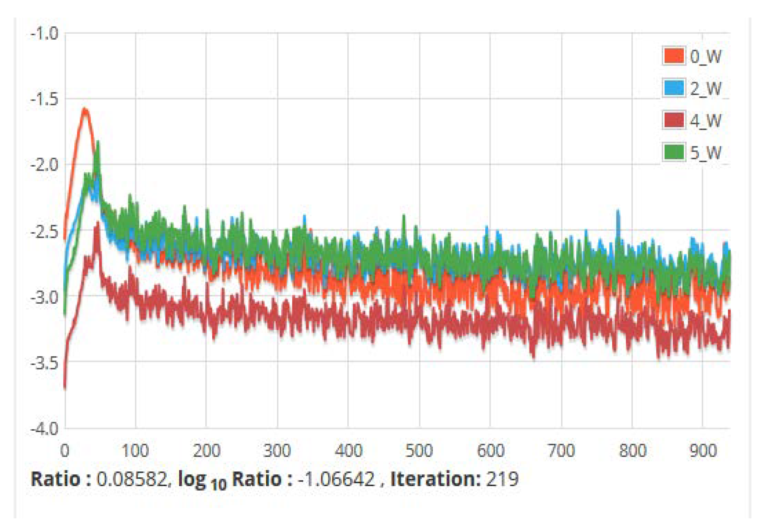Toggle the 0_W series via its label
Viewport: 759px width, 532px height.
(x=705, y=56)
